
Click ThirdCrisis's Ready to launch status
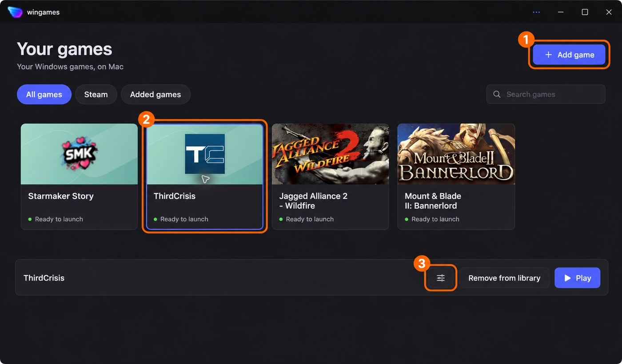point(181,219)
